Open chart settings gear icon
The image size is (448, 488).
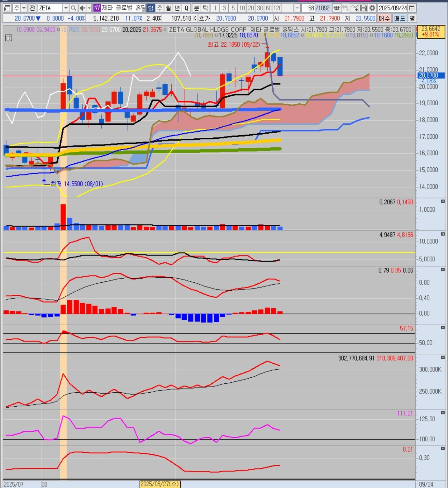pos(372,8)
